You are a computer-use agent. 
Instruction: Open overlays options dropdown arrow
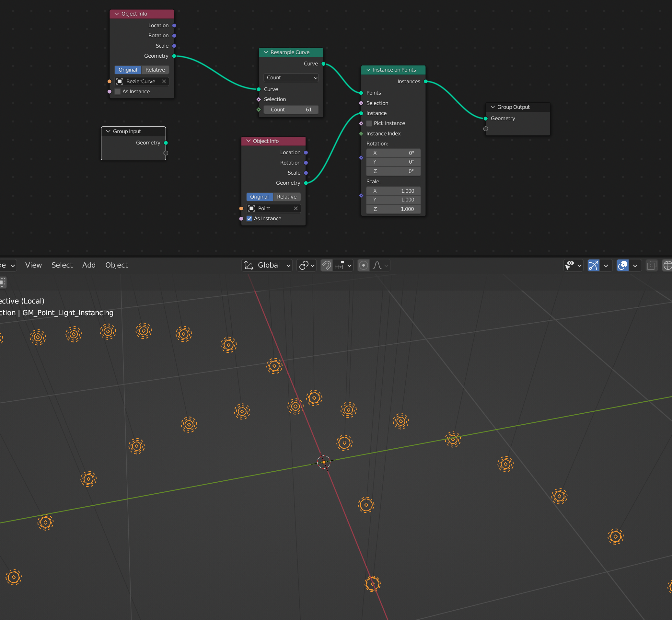pos(635,265)
